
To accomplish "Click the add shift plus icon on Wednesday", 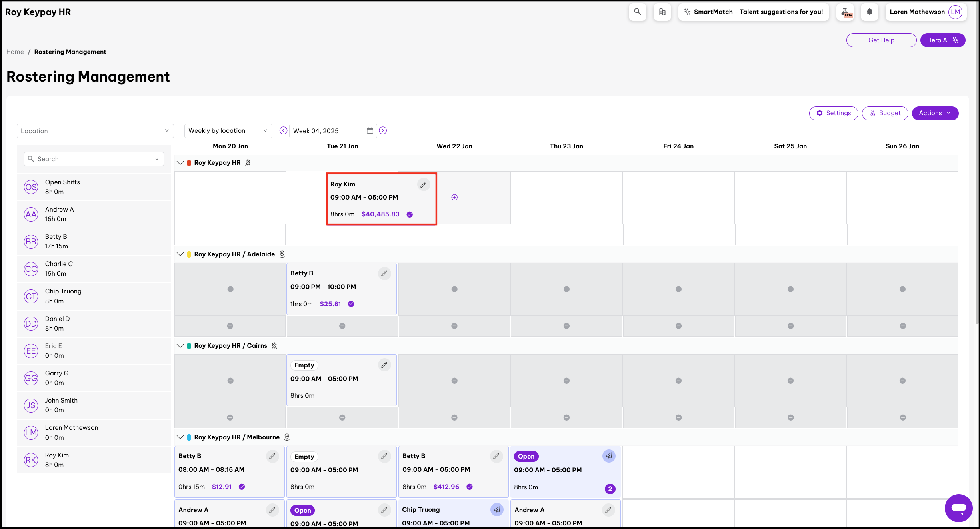I will point(454,197).
